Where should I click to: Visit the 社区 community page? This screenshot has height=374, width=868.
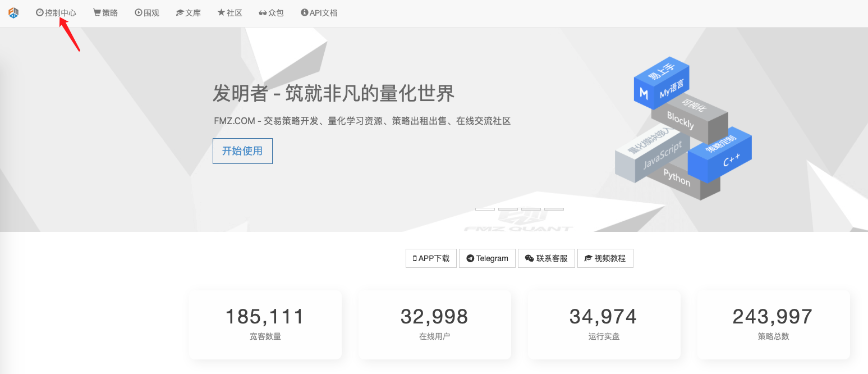coord(229,13)
